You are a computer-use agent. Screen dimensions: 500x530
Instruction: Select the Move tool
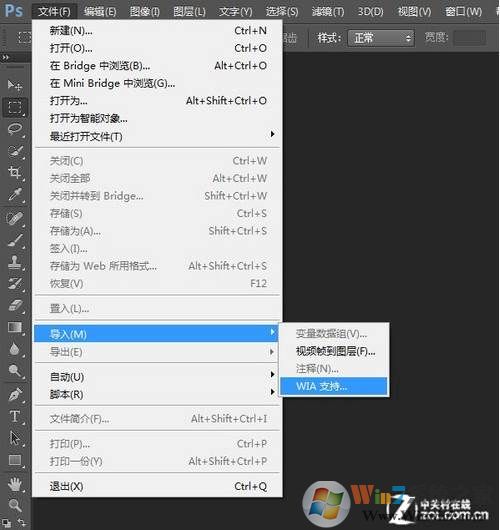coord(15,85)
